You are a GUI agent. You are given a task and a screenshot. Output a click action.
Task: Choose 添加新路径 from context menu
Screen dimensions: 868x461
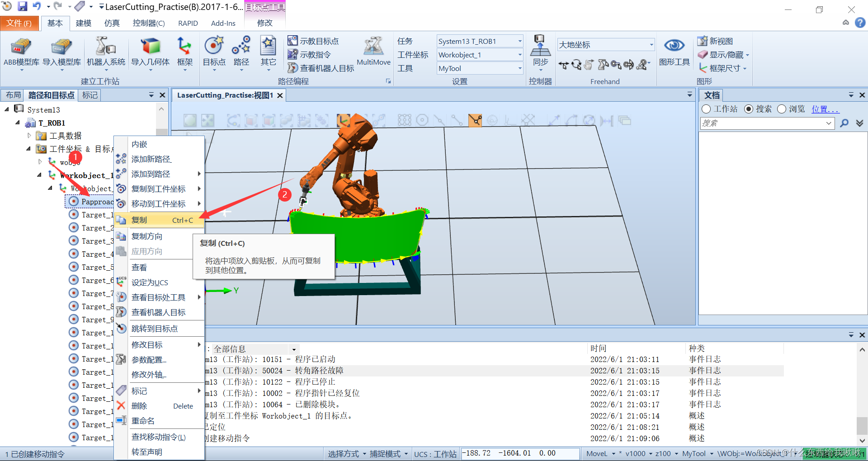click(159, 159)
